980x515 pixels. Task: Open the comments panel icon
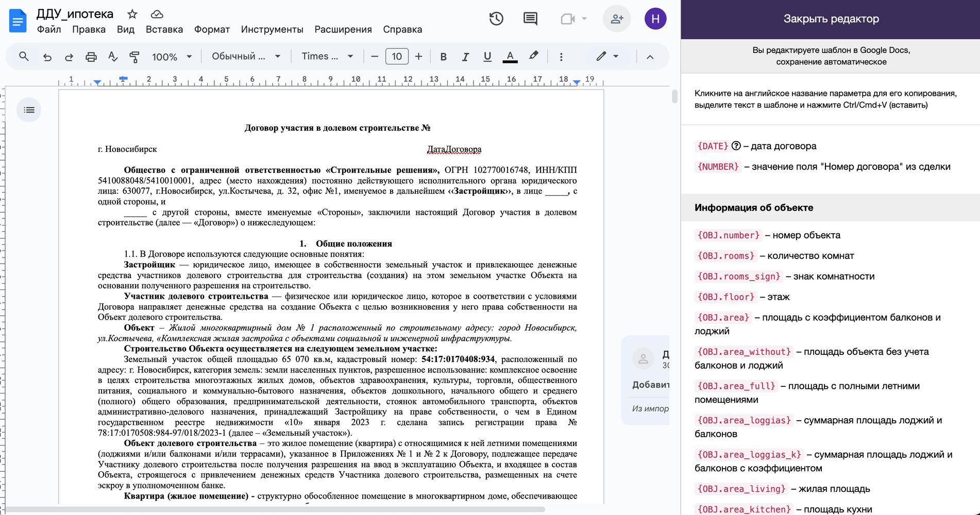(x=530, y=19)
